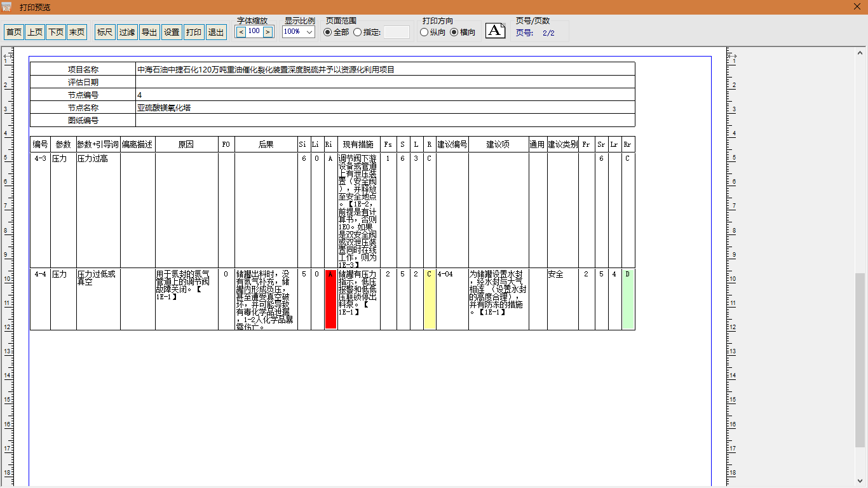Select 横向 landscape orientation
Viewport: 868px width, 488px height.
[x=463, y=32]
